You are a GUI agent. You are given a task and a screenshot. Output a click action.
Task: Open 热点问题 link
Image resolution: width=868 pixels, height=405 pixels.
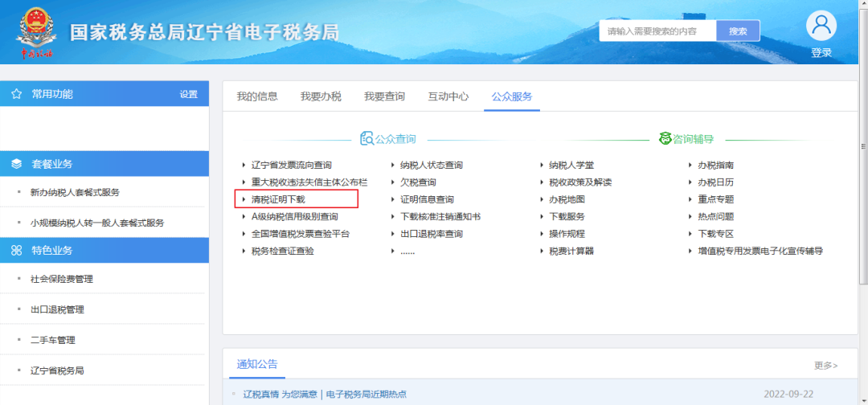coord(716,216)
